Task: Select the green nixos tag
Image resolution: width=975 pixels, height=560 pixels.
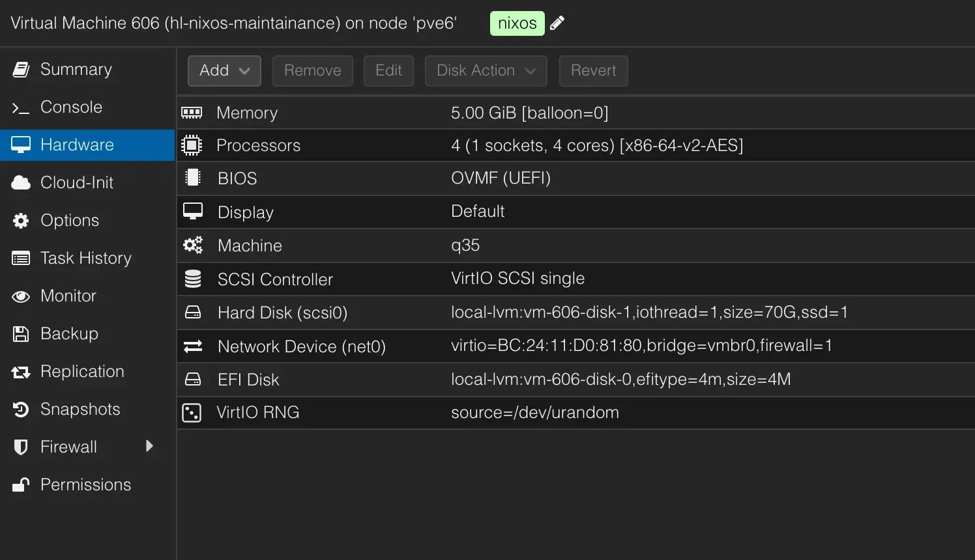Action: click(517, 23)
